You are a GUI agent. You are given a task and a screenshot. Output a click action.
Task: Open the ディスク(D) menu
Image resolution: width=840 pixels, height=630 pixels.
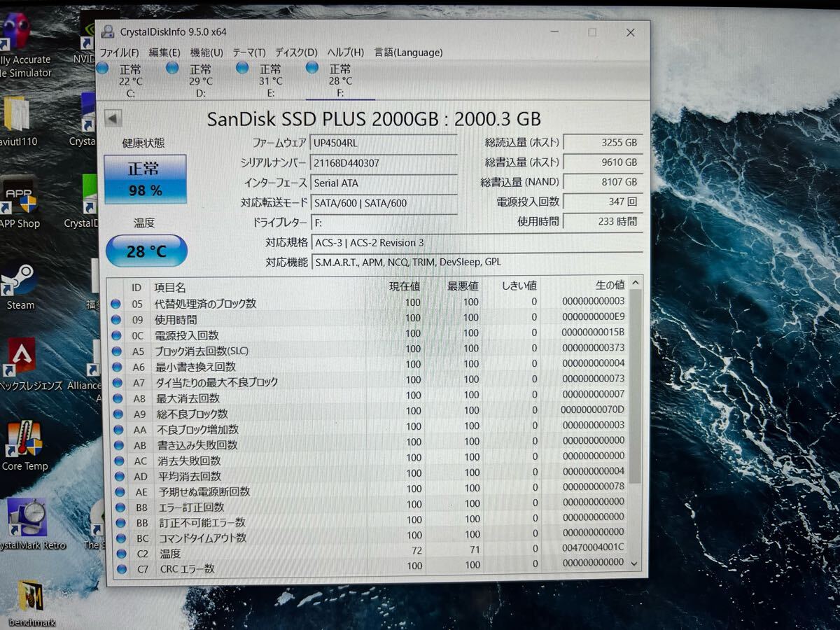(x=296, y=52)
